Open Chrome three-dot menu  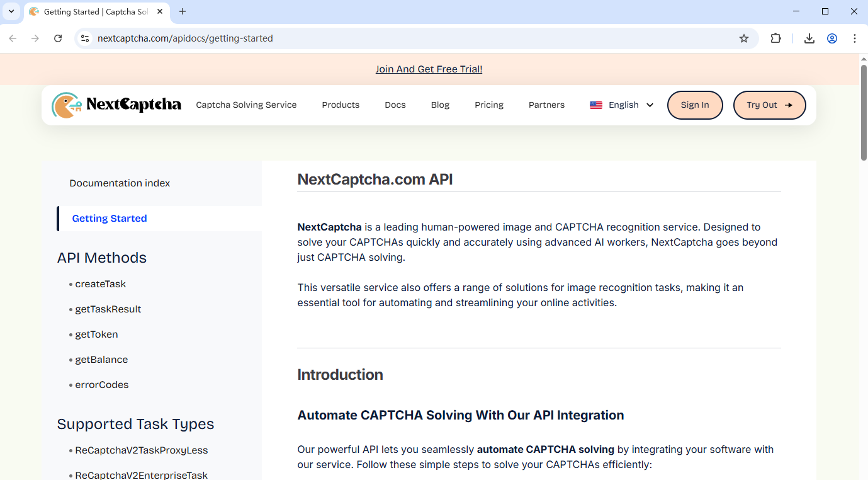855,38
